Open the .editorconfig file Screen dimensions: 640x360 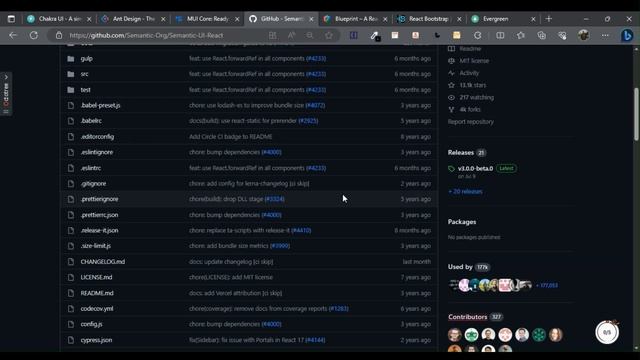97,137
